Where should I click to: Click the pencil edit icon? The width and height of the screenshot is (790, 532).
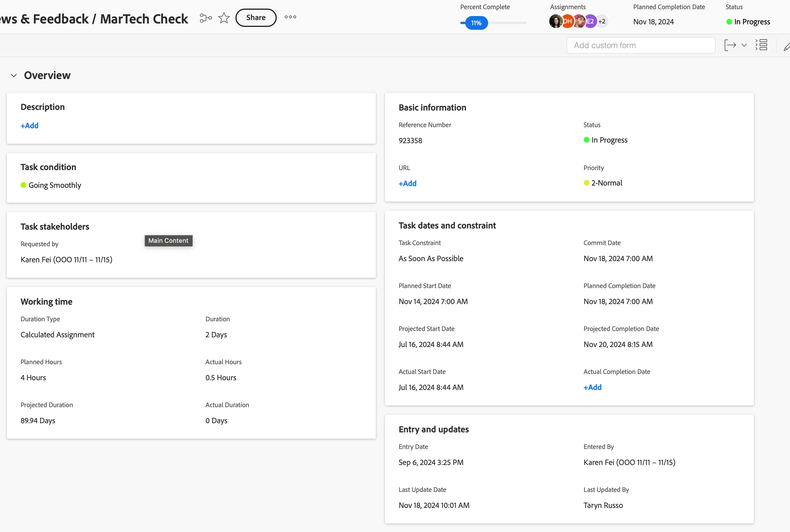click(x=786, y=46)
